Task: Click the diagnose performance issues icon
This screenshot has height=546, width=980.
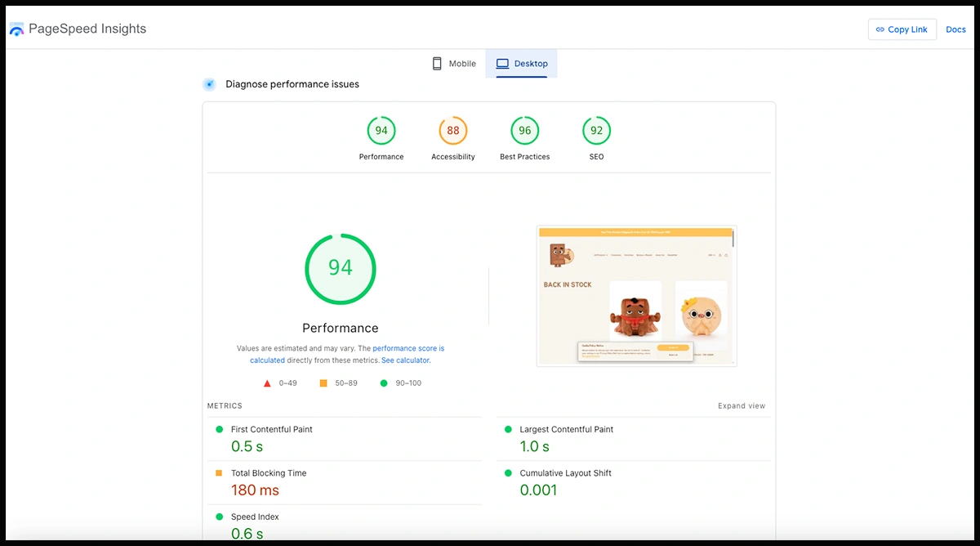Action: (210, 84)
